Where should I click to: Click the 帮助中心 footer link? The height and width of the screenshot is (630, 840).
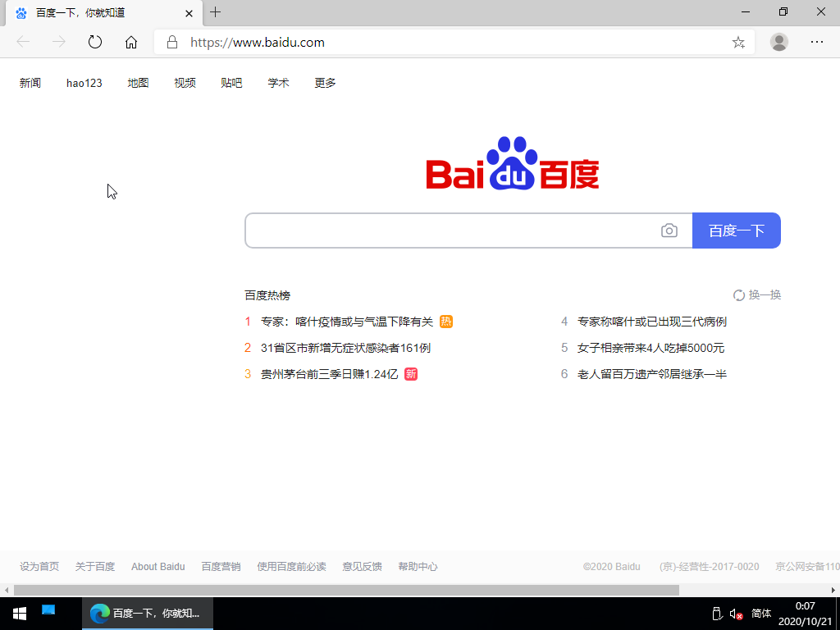[x=418, y=566]
